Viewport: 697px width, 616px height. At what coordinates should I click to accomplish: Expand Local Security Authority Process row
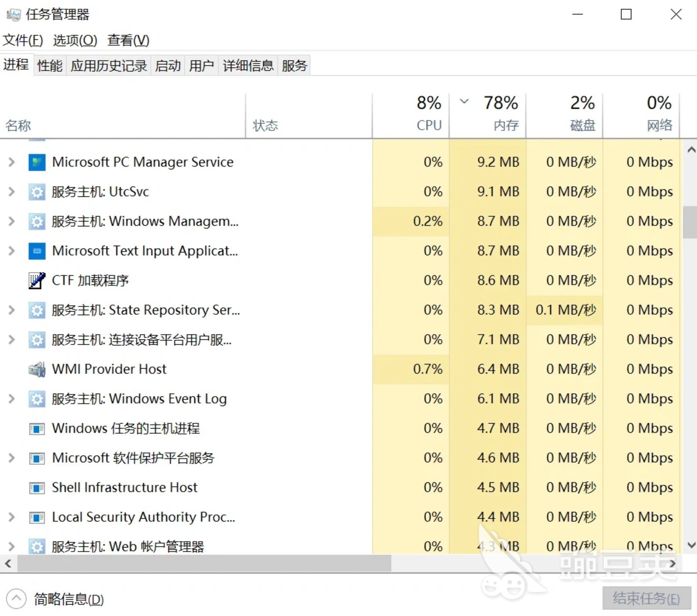coord(11,517)
